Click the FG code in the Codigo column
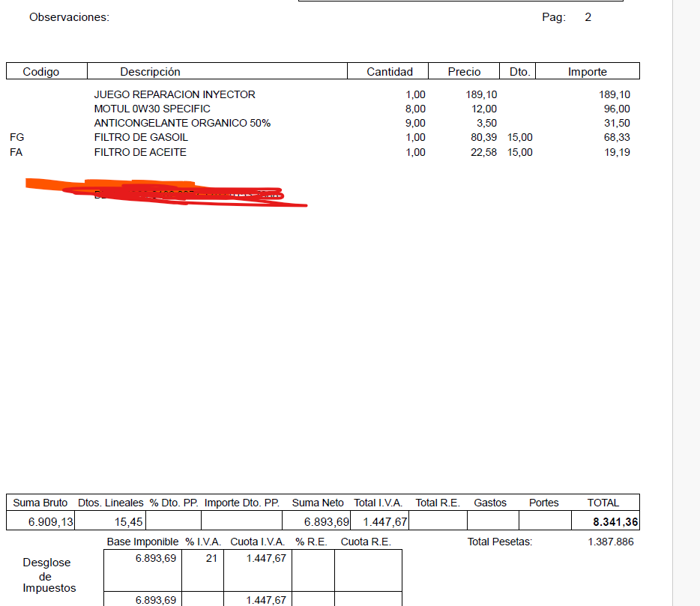700x606 pixels. click(16, 137)
